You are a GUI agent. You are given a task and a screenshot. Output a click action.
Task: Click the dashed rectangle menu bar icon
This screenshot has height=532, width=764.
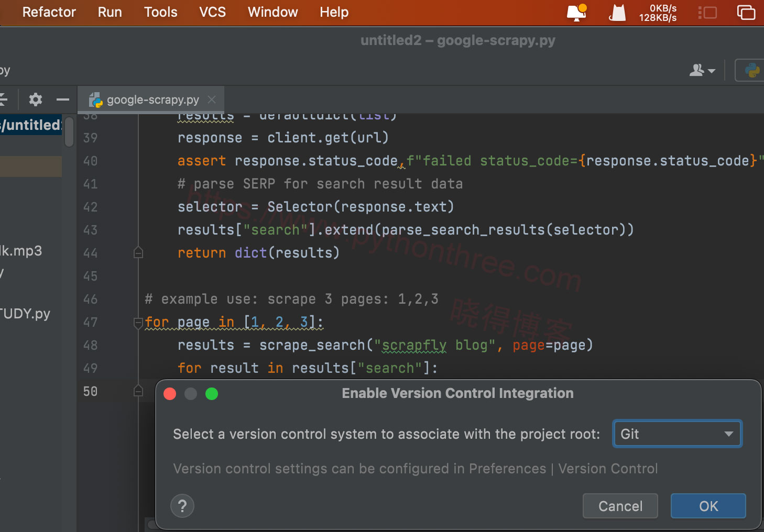point(707,12)
